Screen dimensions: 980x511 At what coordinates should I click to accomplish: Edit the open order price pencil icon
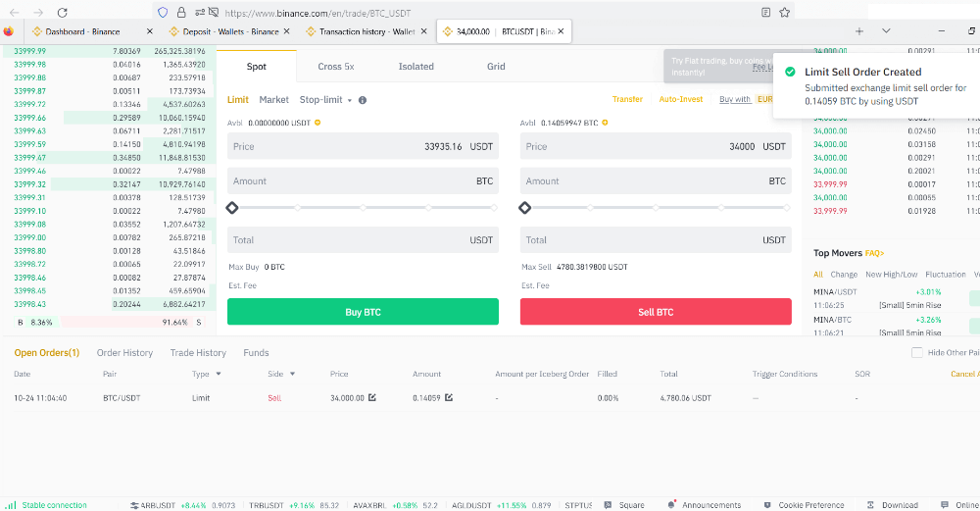[372, 397]
